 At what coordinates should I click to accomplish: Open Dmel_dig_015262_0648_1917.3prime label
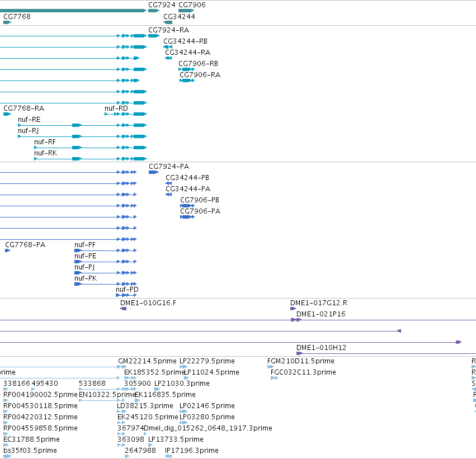coord(208,429)
